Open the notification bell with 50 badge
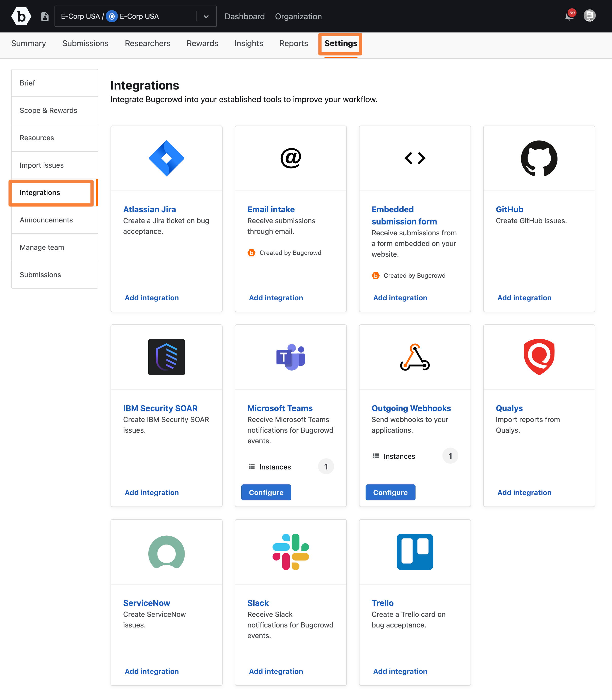 [569, 16]
